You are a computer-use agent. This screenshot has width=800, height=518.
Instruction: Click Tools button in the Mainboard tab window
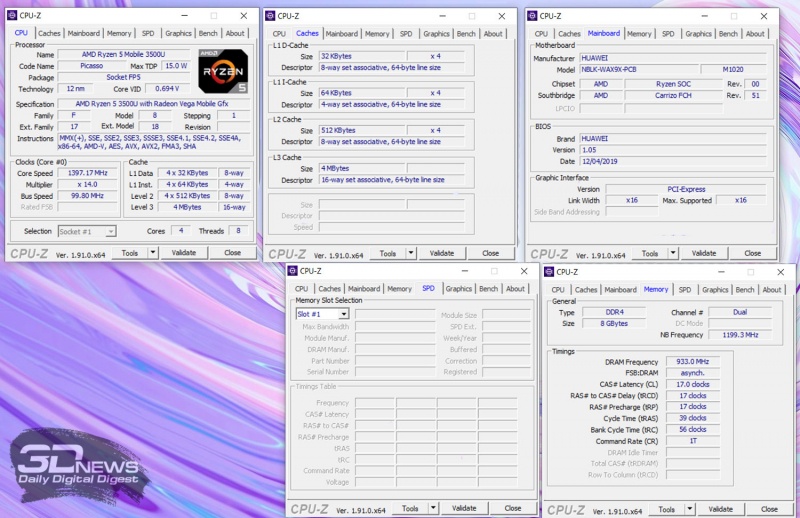650,253
